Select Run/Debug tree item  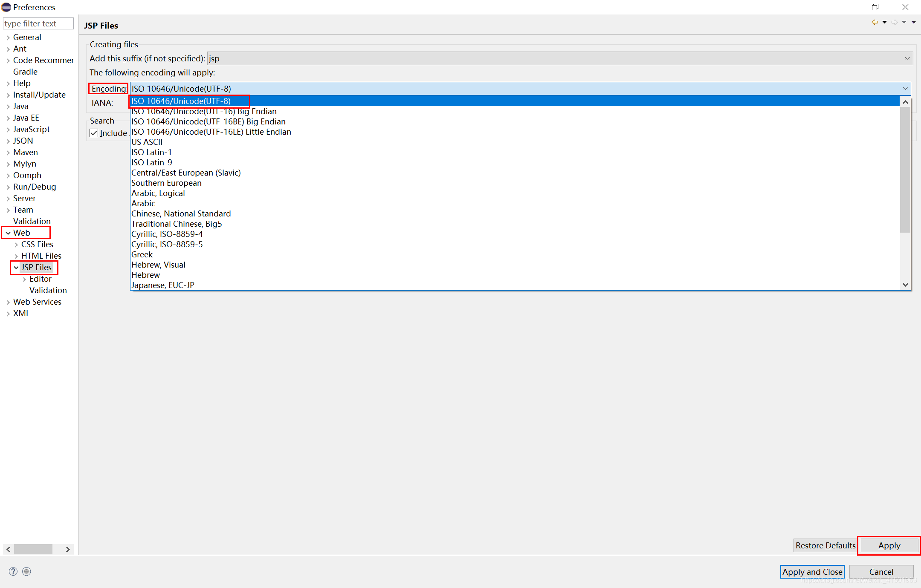point(35,187)
